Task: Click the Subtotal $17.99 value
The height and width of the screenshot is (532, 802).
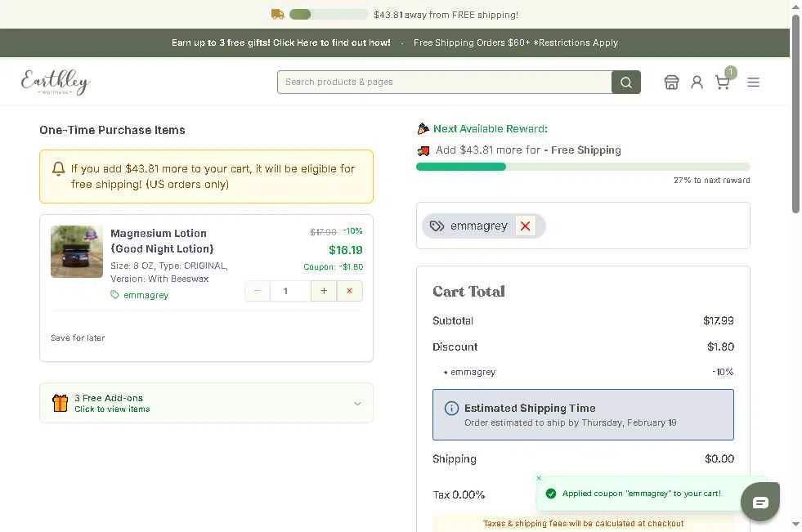Action: pos(718,320)
